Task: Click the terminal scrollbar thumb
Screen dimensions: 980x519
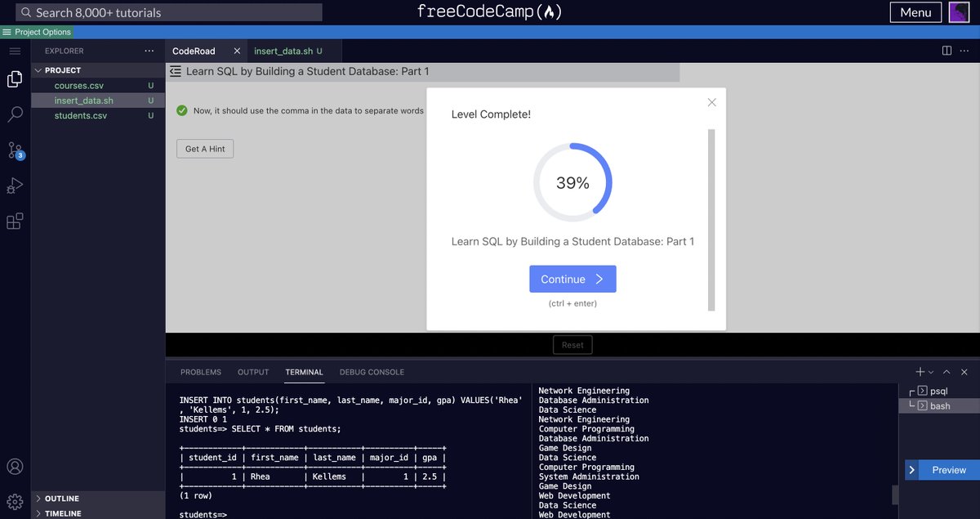Action: [x=895, y=494]
